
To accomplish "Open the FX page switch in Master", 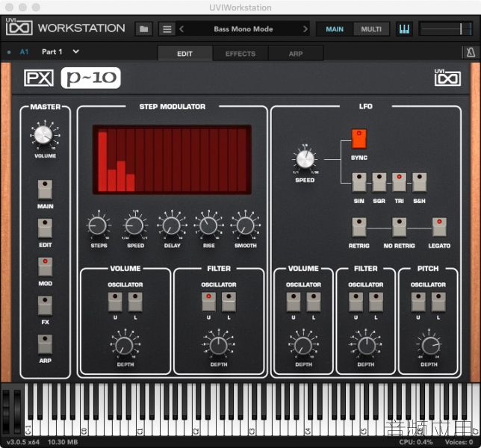I will pos(45,305).
